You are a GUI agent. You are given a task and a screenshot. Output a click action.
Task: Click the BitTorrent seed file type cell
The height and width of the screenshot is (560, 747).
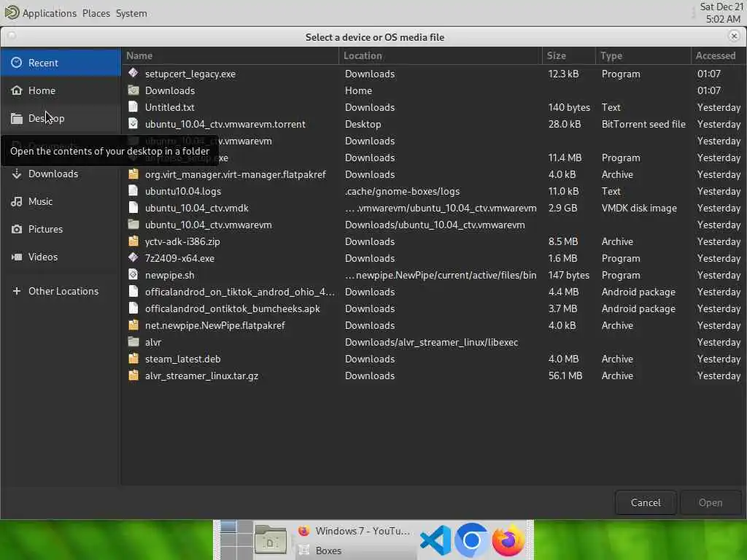coord(643,124)
